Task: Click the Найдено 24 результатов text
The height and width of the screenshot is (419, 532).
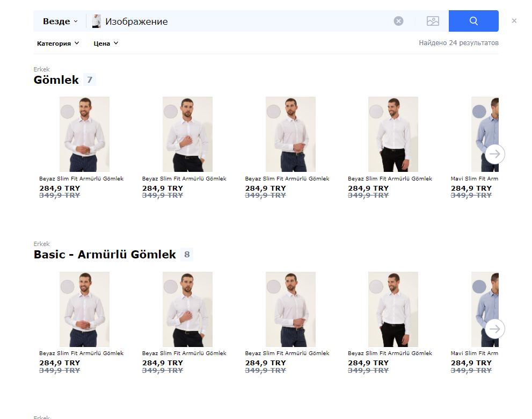Action: [x=458, y=43]
